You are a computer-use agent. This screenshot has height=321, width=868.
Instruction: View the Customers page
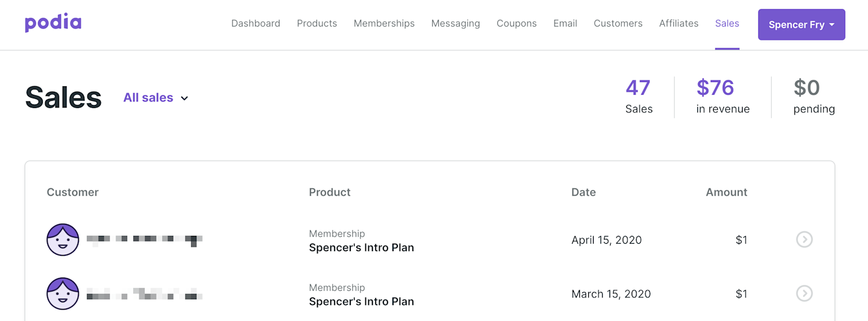(618, 24)
